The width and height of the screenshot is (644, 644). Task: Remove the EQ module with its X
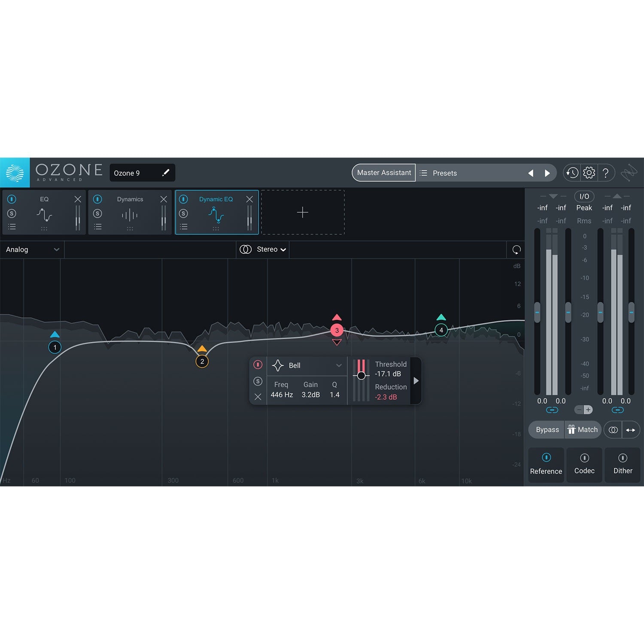(78, 199)
